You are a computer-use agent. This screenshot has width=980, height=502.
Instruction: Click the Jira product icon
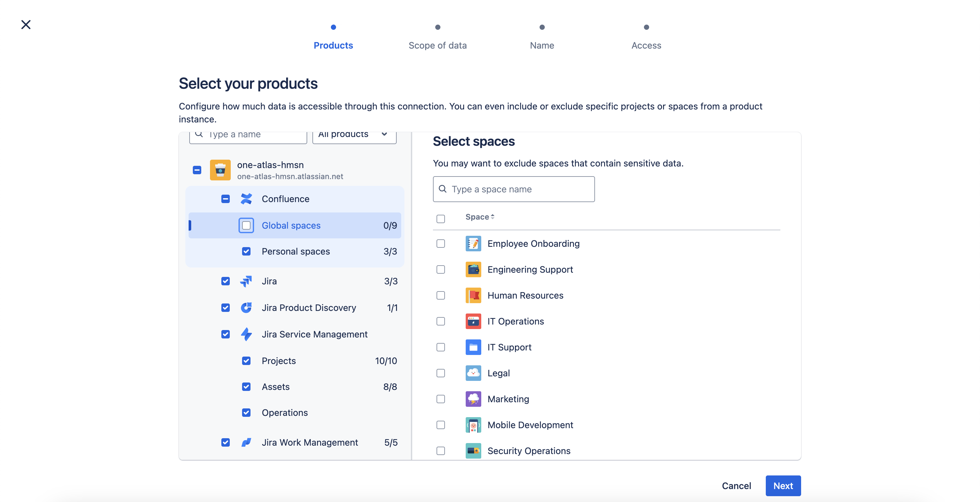[246, 281]
